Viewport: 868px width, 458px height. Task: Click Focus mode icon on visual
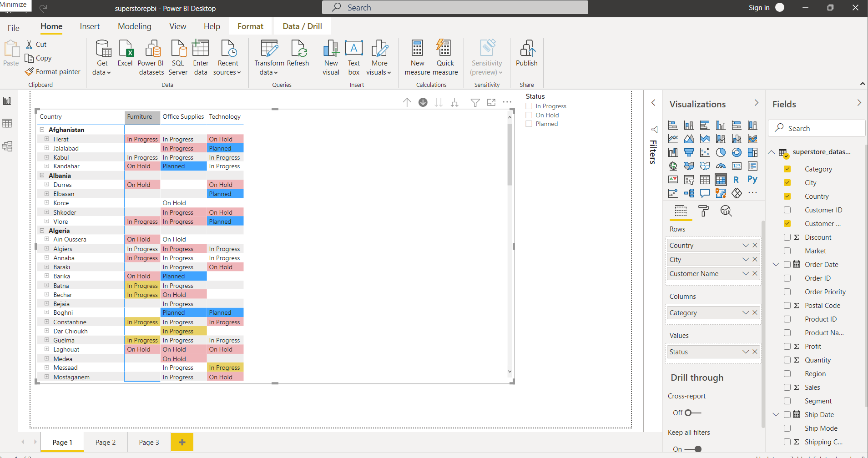(491, 102)
